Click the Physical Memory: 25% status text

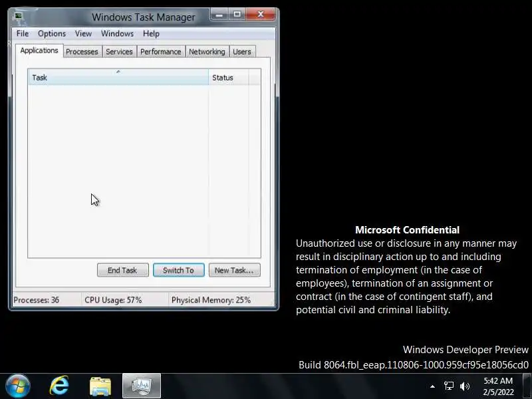[211, 300]
